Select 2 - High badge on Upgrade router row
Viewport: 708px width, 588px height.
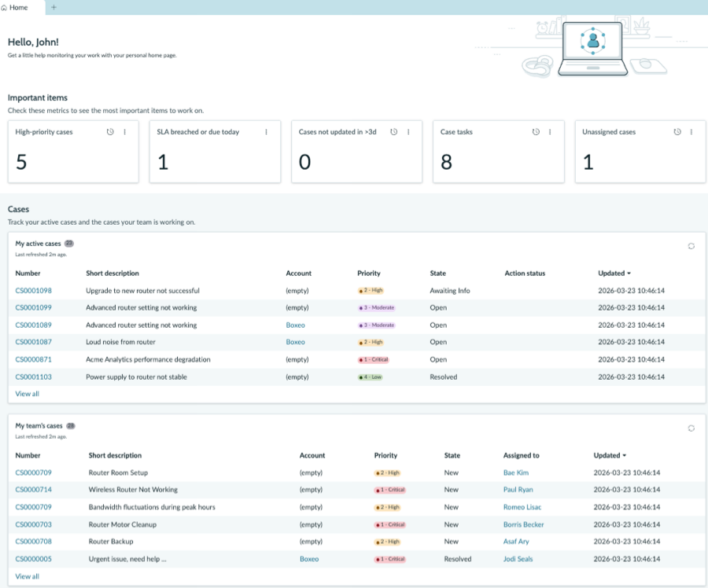[371, 291]
